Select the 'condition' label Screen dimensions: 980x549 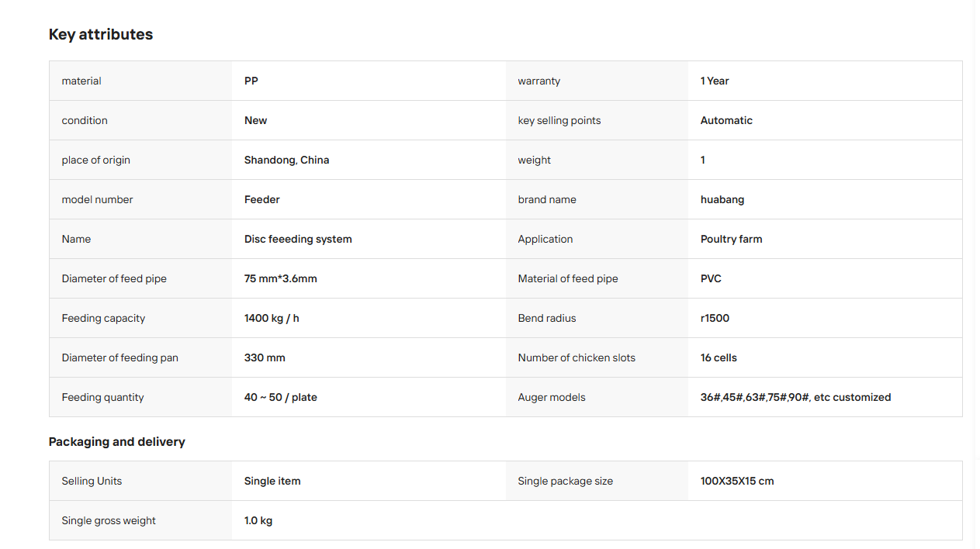click(85, 120)
